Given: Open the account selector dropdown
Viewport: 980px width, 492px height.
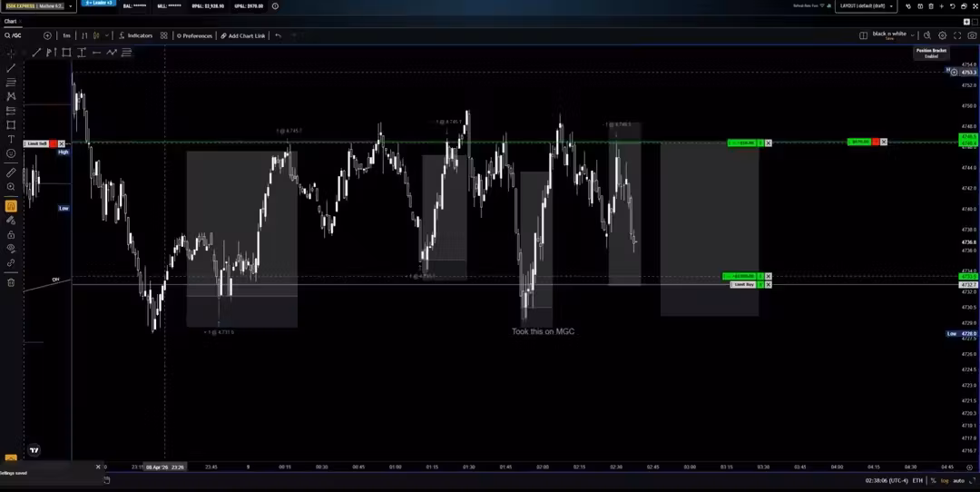Looking at the screenshot, I should tap(39, 6).
